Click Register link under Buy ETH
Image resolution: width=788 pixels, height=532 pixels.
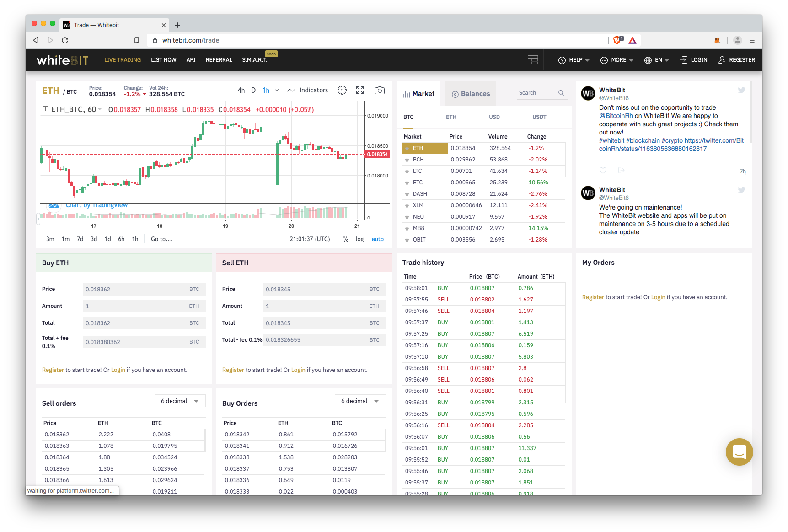point(53,370)
